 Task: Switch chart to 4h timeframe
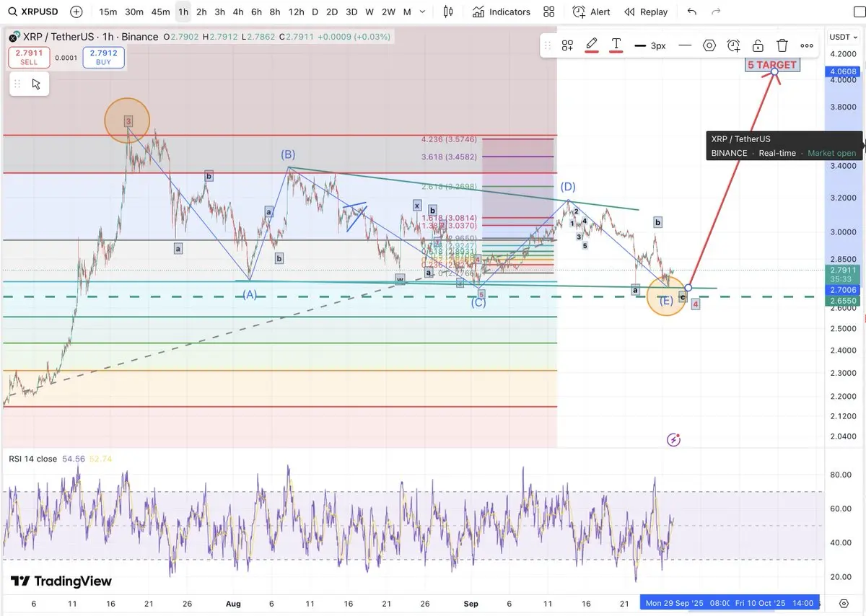pos(237,12)
